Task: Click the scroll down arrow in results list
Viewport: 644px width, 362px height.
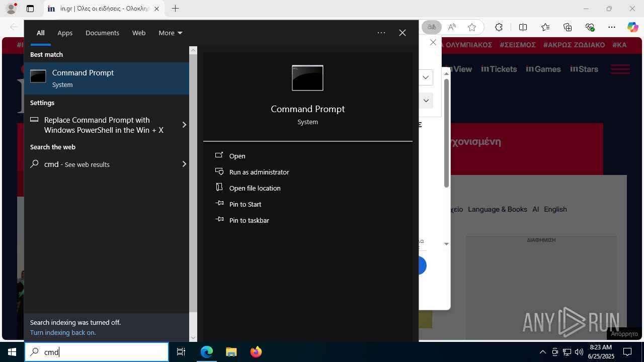Action: (x=193, y=338)
